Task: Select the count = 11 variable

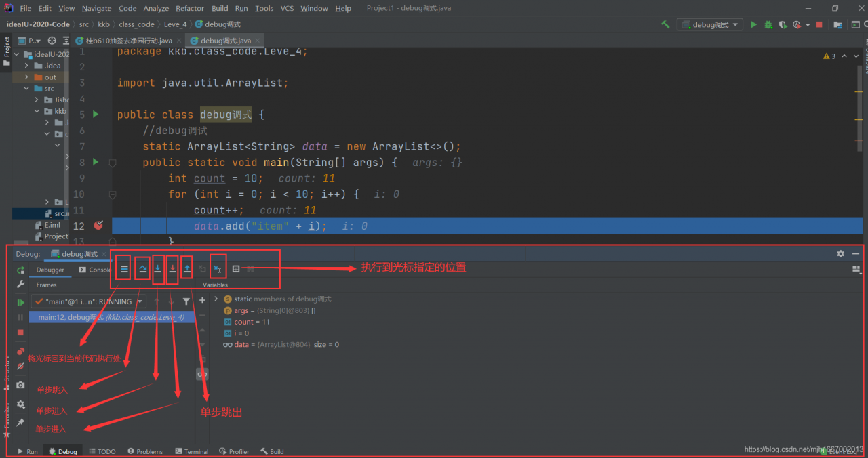Action: point(248,322)
